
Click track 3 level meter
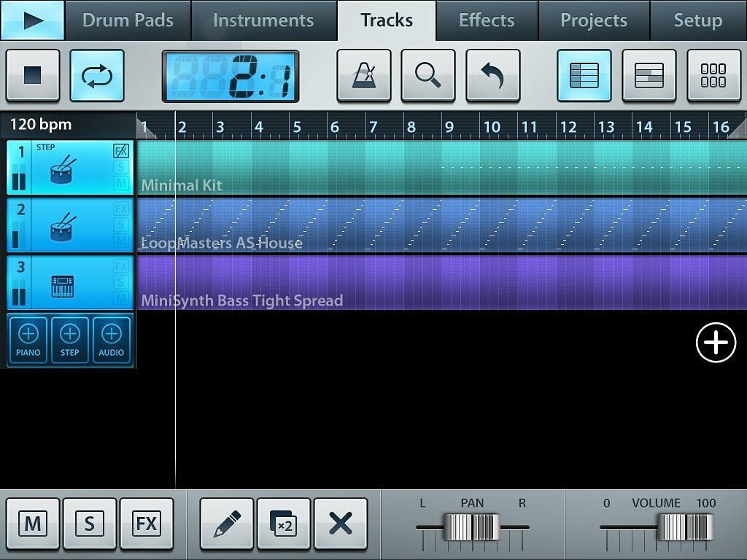point(18,292)
